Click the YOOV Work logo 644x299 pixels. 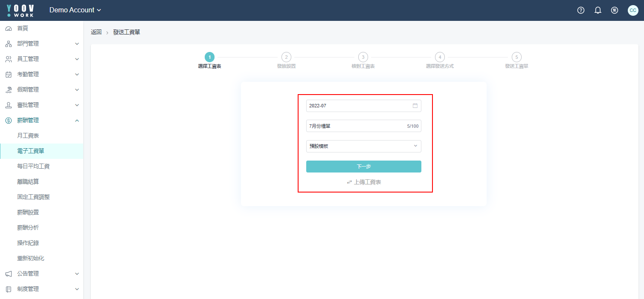[20, 10]
